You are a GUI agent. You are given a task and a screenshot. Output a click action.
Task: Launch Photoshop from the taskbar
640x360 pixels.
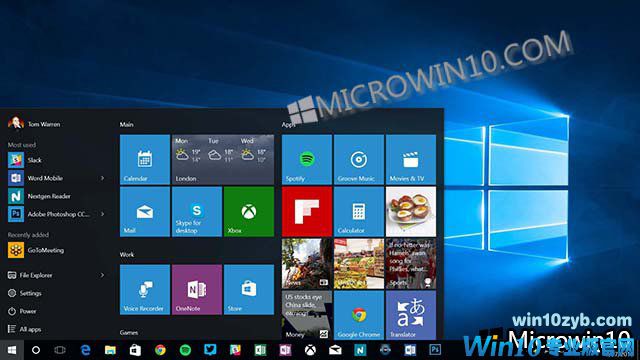tap(435, 350)
